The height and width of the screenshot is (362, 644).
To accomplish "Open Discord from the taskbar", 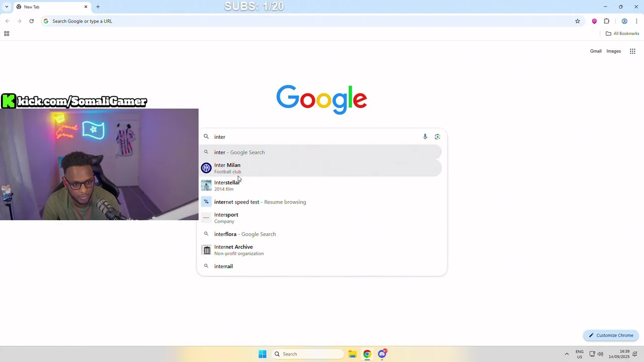I will [x=382, y=354].
